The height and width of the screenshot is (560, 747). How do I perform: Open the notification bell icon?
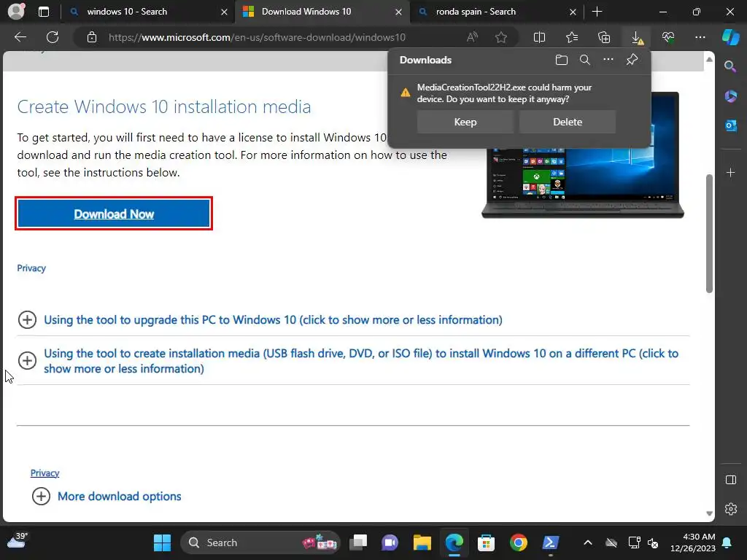[x=727, y=542]
